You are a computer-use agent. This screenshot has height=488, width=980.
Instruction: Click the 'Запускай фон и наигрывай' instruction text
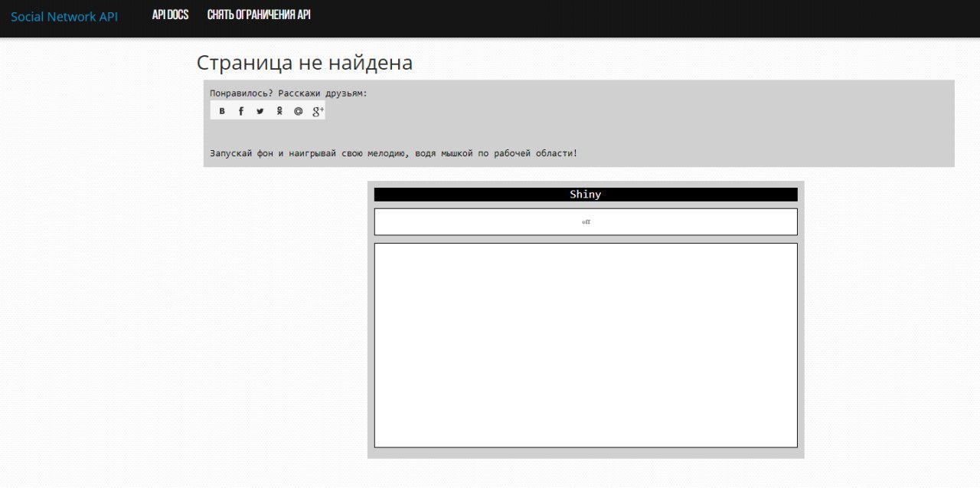(394, 153)
